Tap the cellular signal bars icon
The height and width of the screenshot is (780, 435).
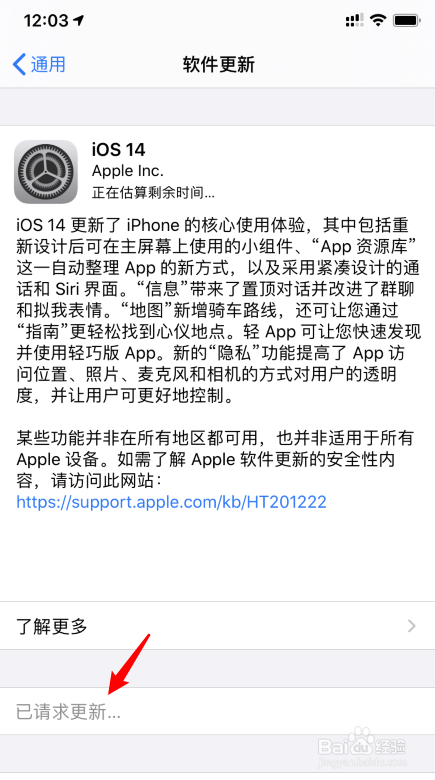coord(355,20)
